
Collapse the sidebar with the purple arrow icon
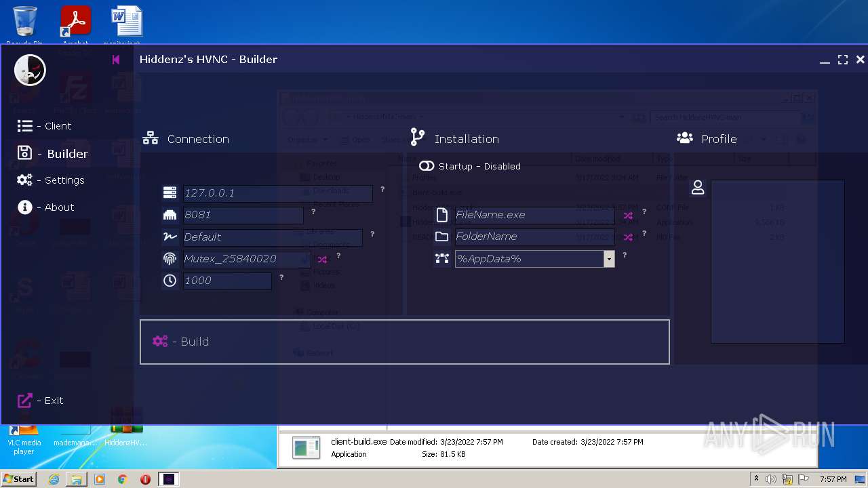click(x=116, y=60)
